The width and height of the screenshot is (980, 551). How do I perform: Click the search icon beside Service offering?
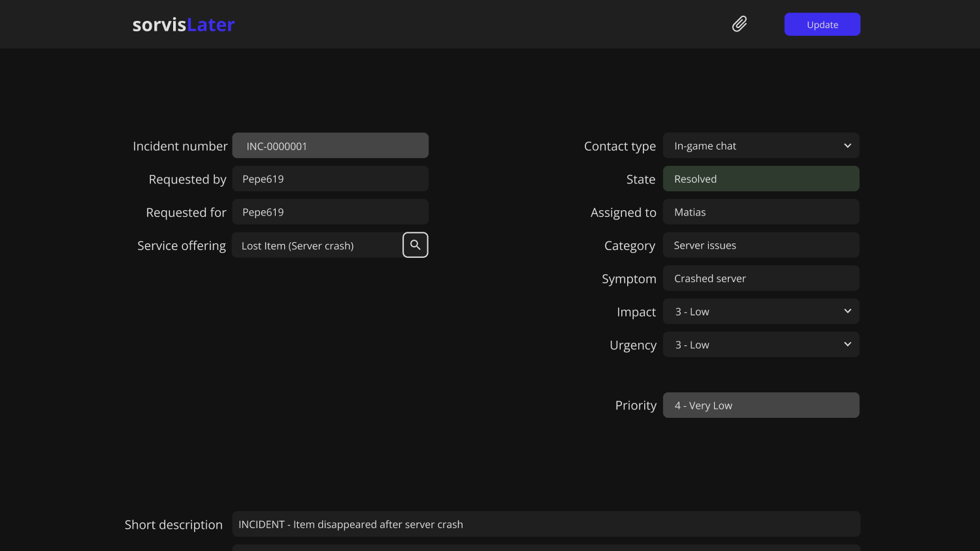[416, 245]
